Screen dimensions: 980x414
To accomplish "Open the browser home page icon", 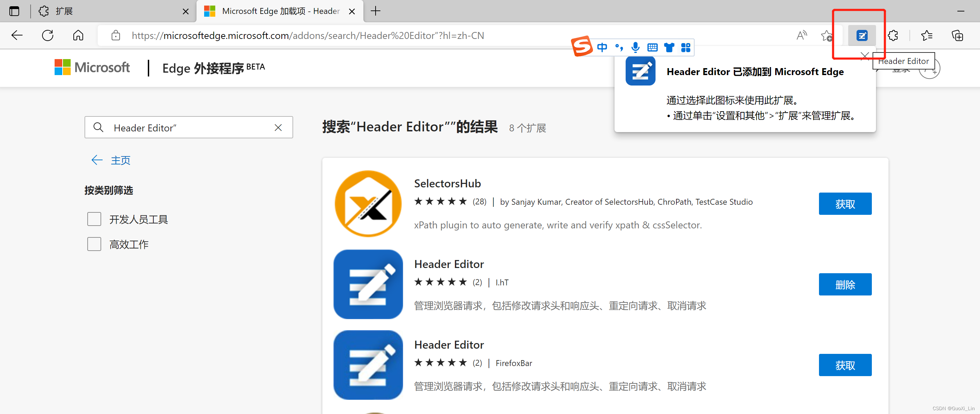I will click(x=78, y=35).
